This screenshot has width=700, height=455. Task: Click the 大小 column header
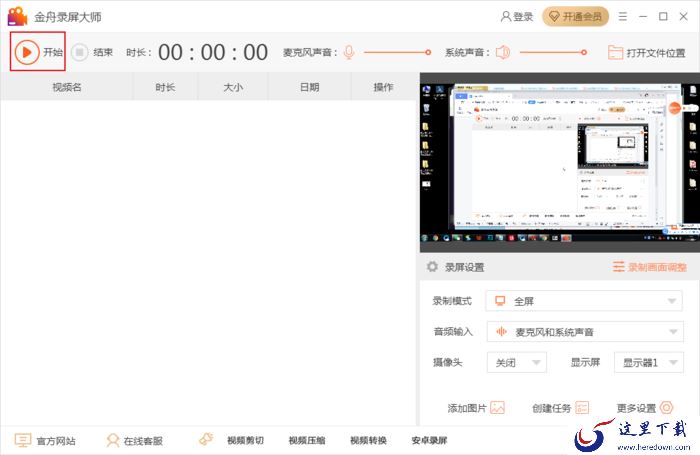click(x=233, y=87)
